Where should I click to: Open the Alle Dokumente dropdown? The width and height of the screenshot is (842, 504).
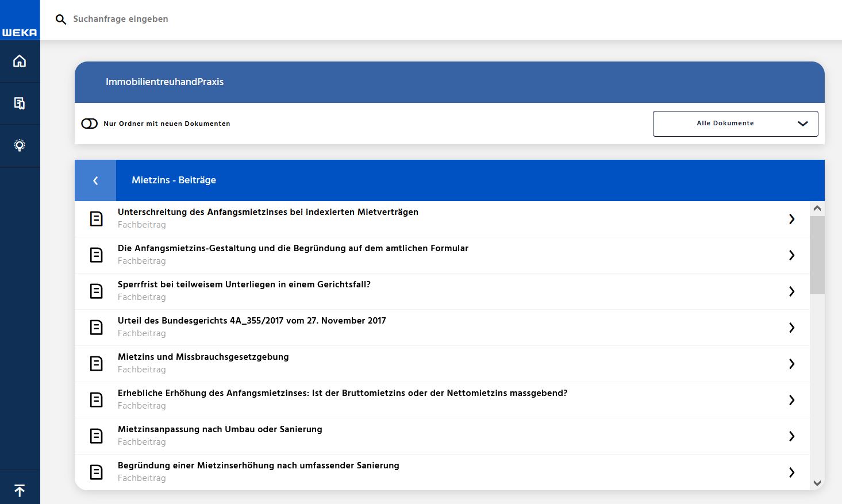pyautogui.click(x=735, y=124)
